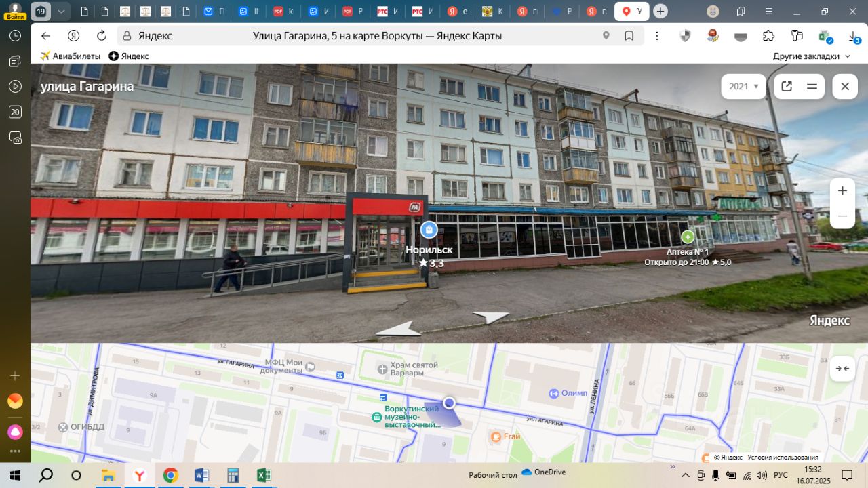Viewport: 868px width, 488px height.
Task: Open history clock icon in sidebar
Action: coord(15,36)
